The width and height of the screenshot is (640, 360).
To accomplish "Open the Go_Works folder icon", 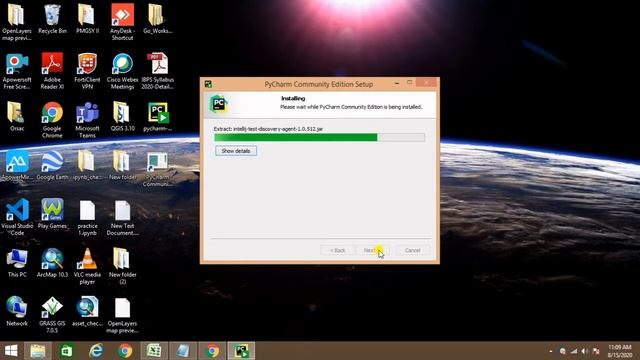I will [x=158, y=19].
